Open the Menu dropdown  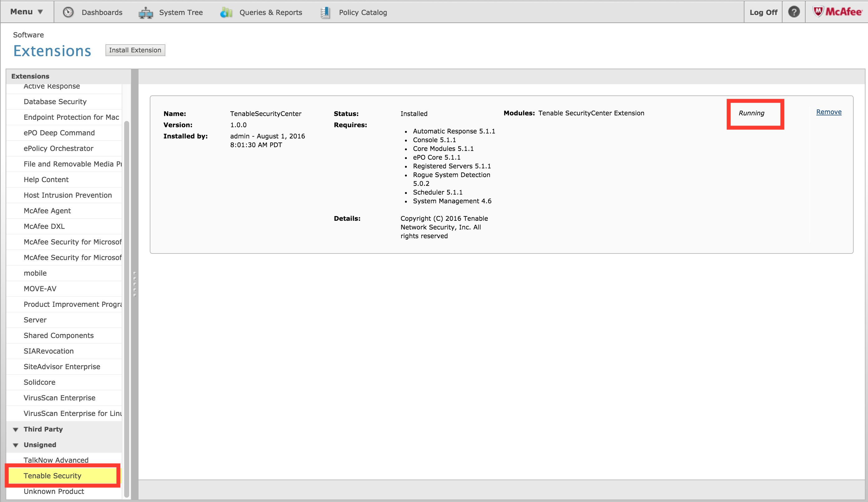(27, 12)
